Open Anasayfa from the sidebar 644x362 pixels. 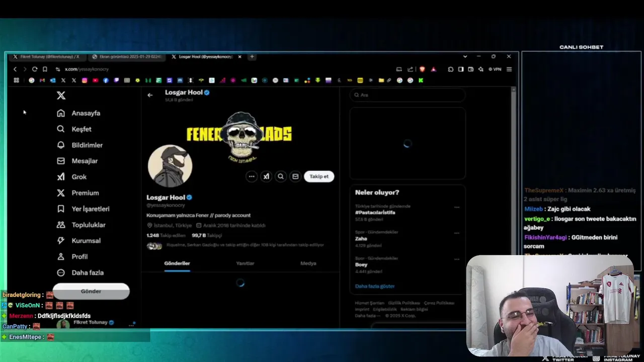coord(78,113)
